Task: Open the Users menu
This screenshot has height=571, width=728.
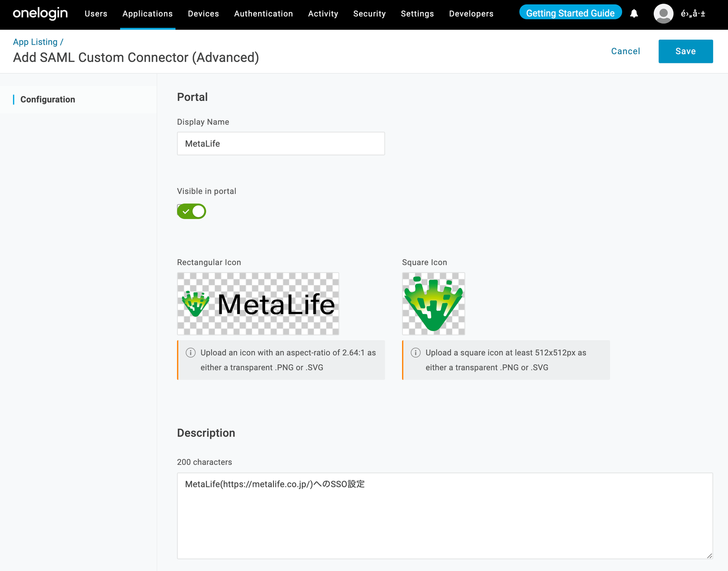Action: pyautogui.click(x=96, y=13)
